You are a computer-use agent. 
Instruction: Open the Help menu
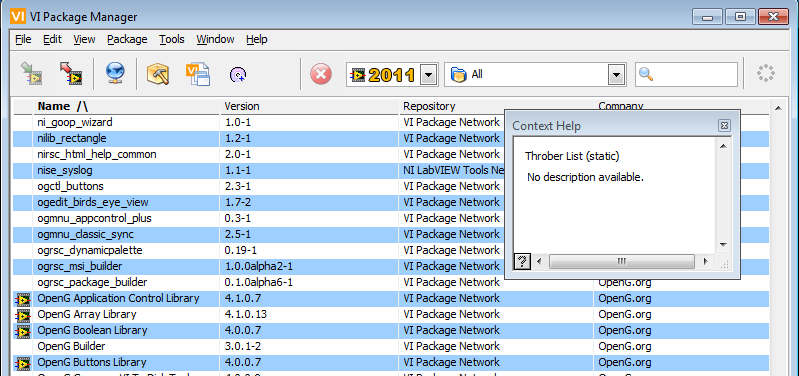click(257, 39)
